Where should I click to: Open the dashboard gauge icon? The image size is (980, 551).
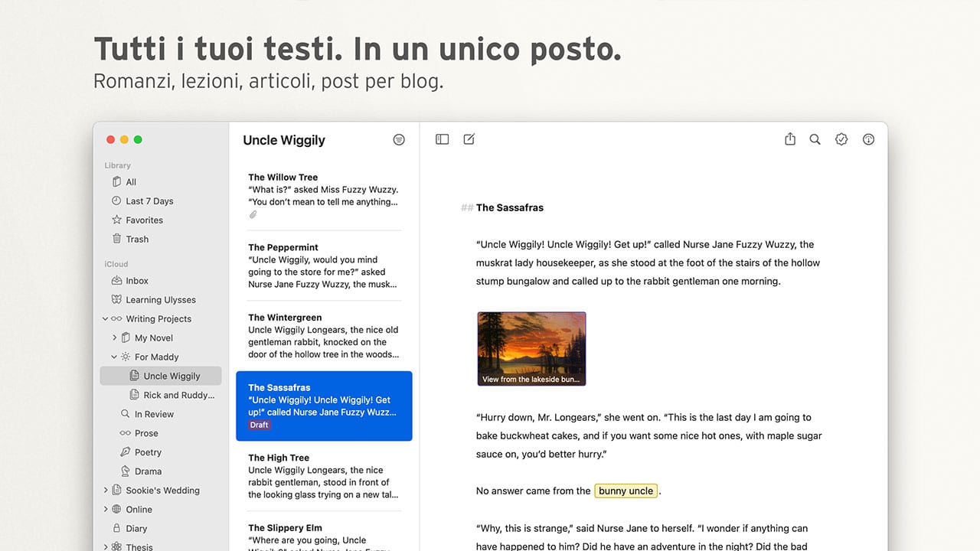tap(868, 139)
